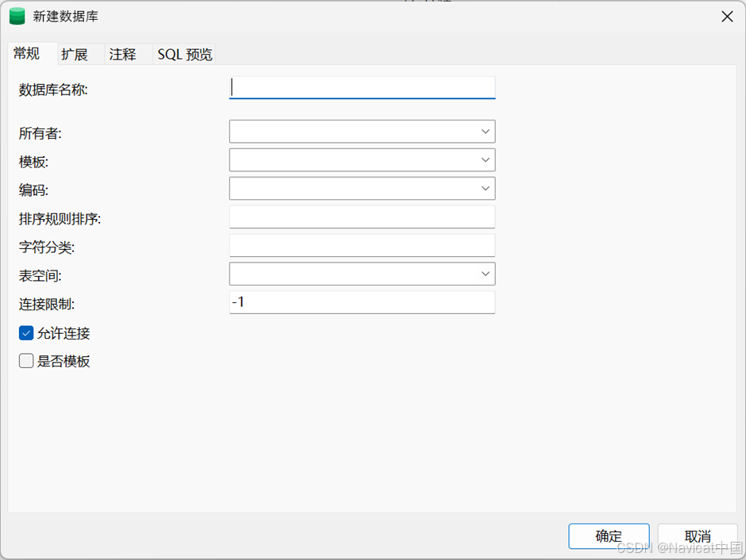Close the 新建数据库 dialog
This screenshot has width=746, height=560.
point(727,17)
